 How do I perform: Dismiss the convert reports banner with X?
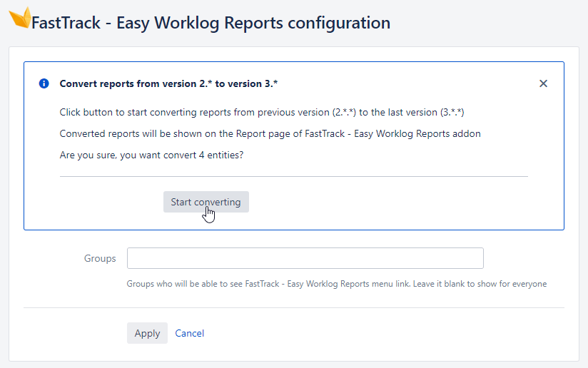click(x=543, y=83)
